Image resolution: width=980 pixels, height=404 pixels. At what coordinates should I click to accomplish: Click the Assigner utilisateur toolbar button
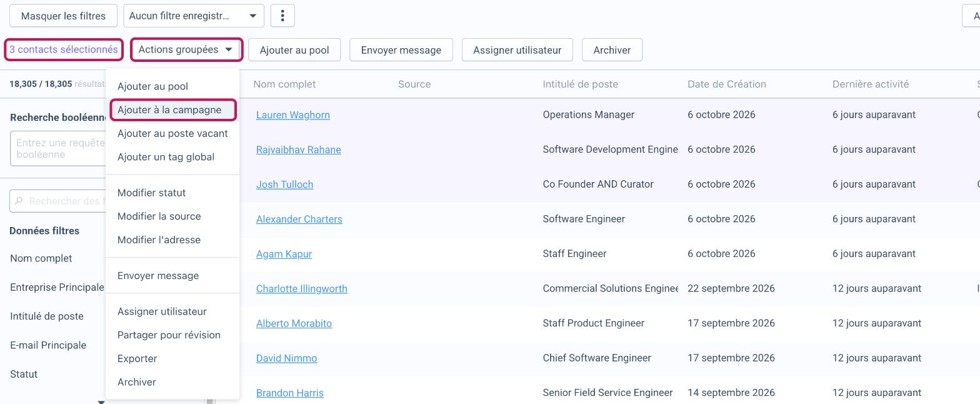(x=517, y=50)
